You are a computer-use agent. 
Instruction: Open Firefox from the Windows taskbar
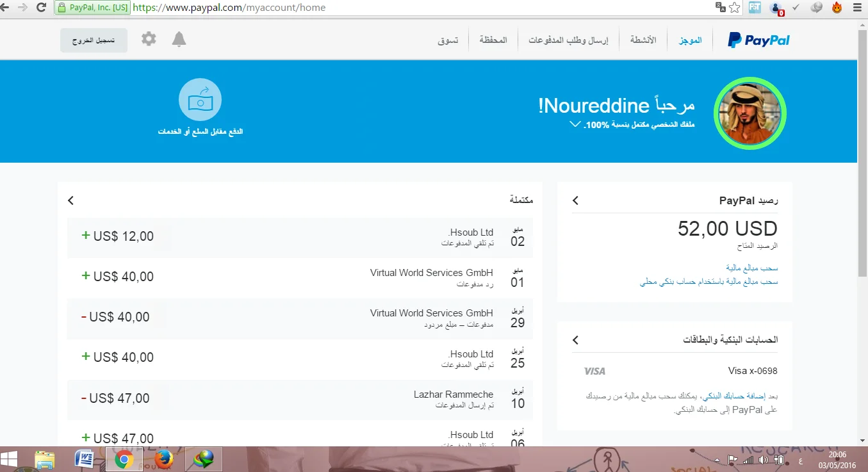click(164, 459)
